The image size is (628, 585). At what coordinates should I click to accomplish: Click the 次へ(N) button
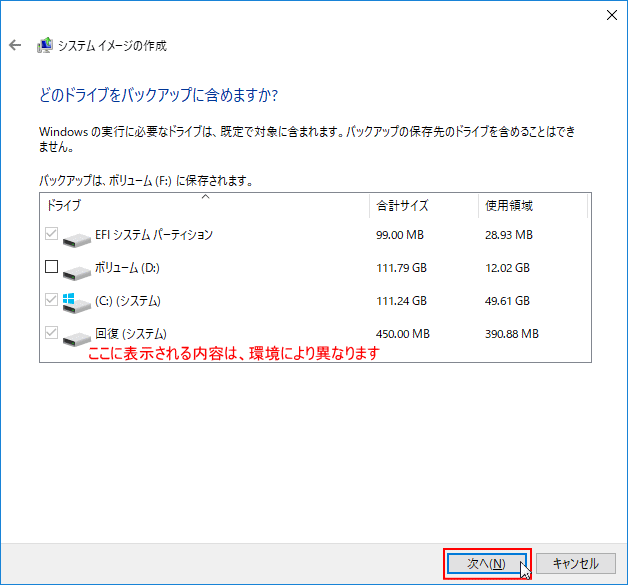tap(487, 563)
